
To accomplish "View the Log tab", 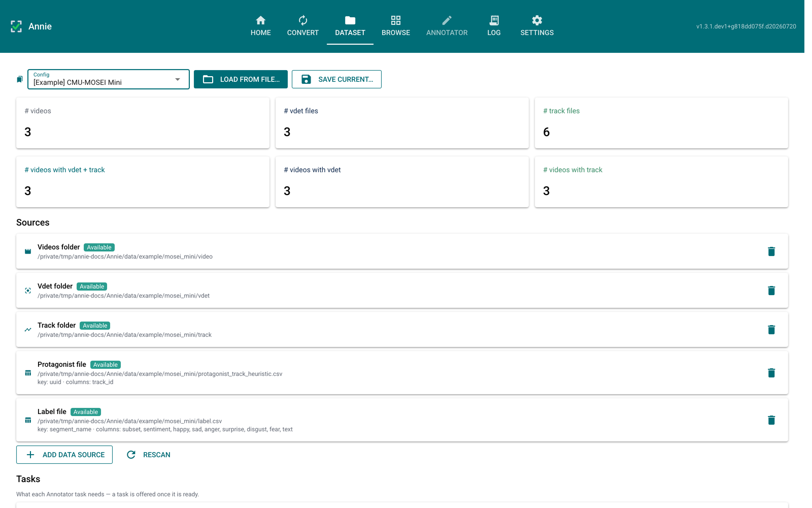I will click(x=494, y=26).
